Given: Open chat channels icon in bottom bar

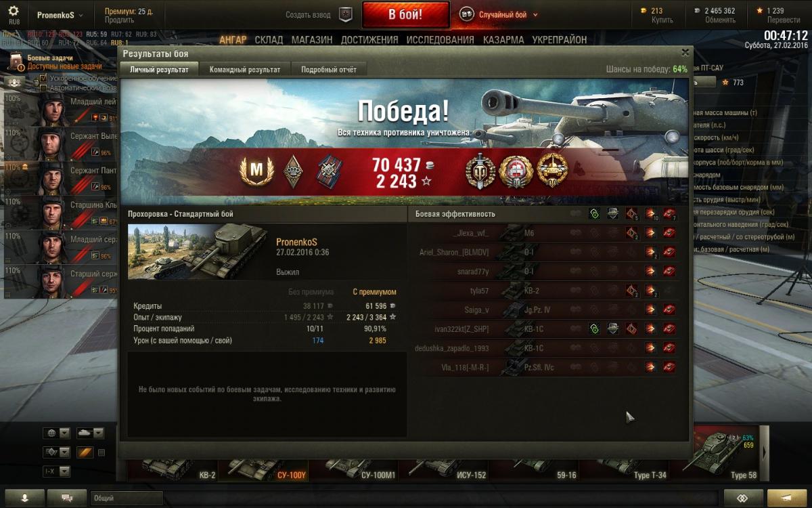Looking at the screenshot, I should click(x=67, y=498).
